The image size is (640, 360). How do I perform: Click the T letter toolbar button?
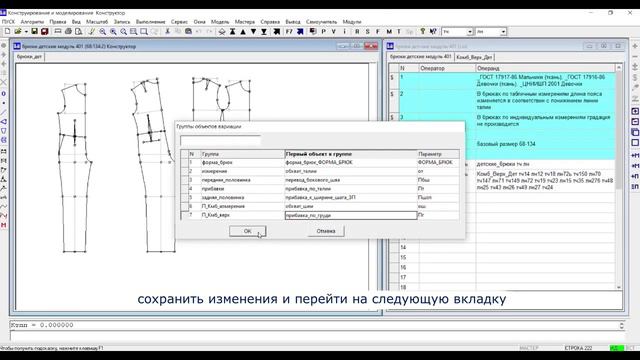[x=399, y=31]
